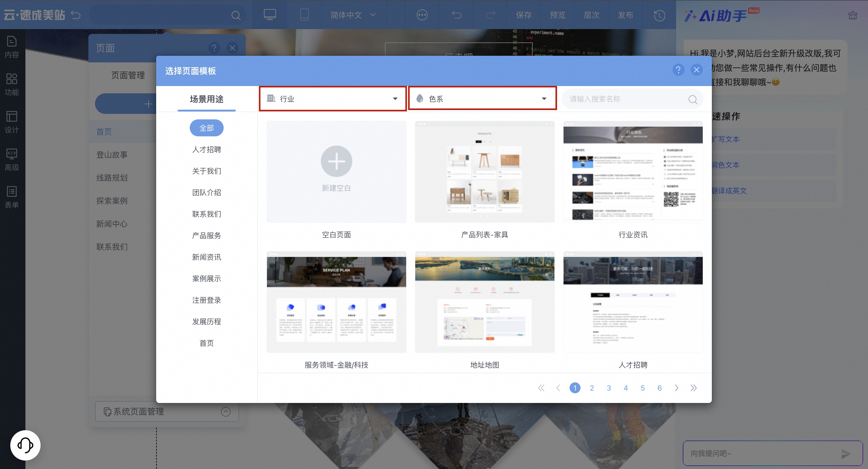
Task: Click the template search magnifier icon
Action: point(693,99)
